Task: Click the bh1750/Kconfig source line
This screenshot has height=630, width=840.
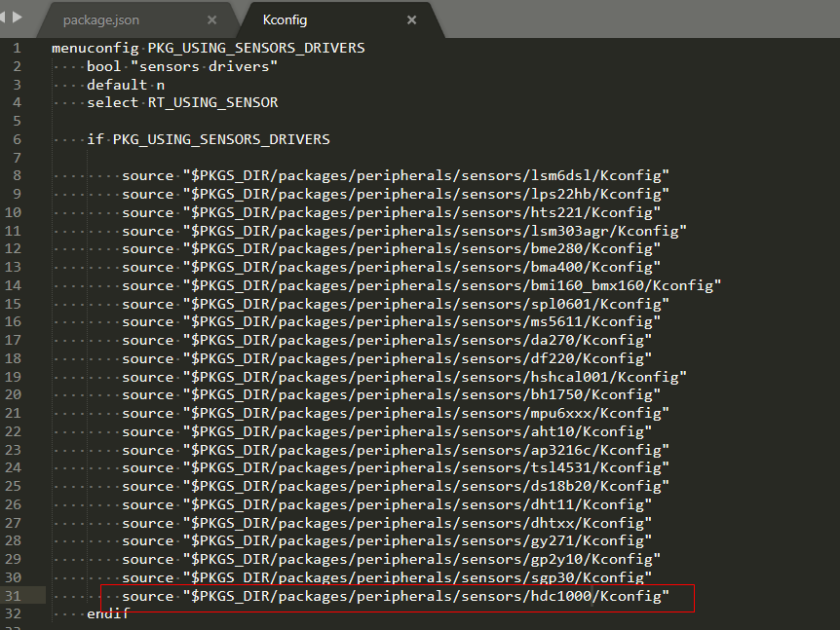Action: (391, 395)
